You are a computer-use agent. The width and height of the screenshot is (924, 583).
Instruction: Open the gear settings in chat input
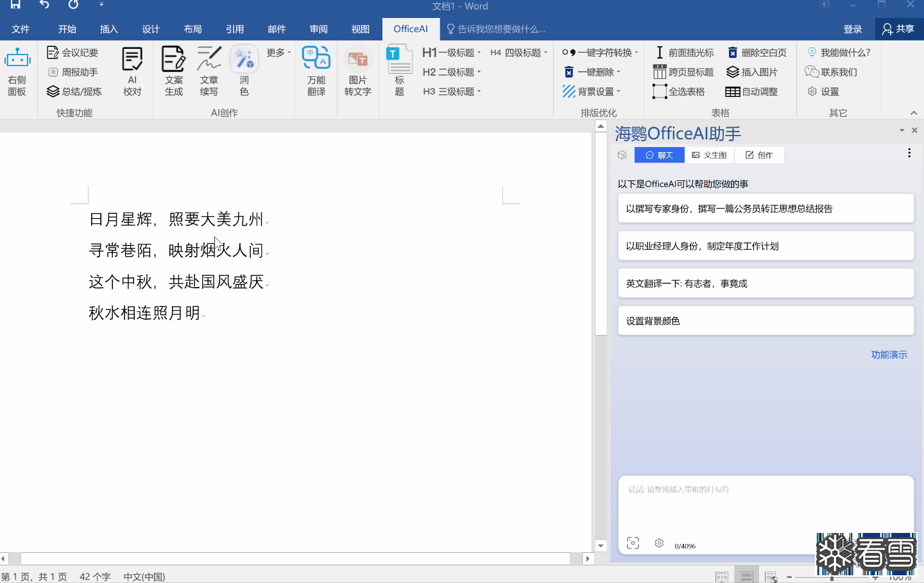[659, 543]
